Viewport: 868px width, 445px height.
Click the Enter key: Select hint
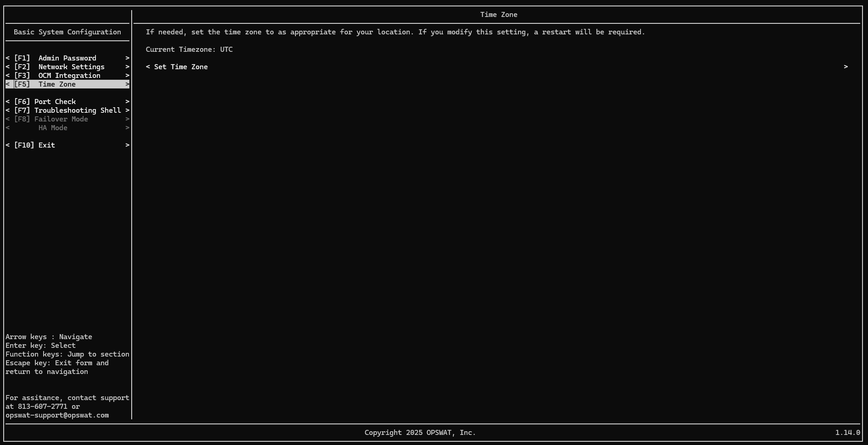tap(41, 346)
